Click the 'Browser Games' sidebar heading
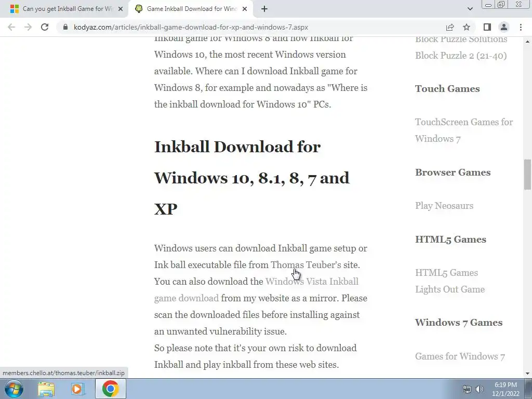 453,172
